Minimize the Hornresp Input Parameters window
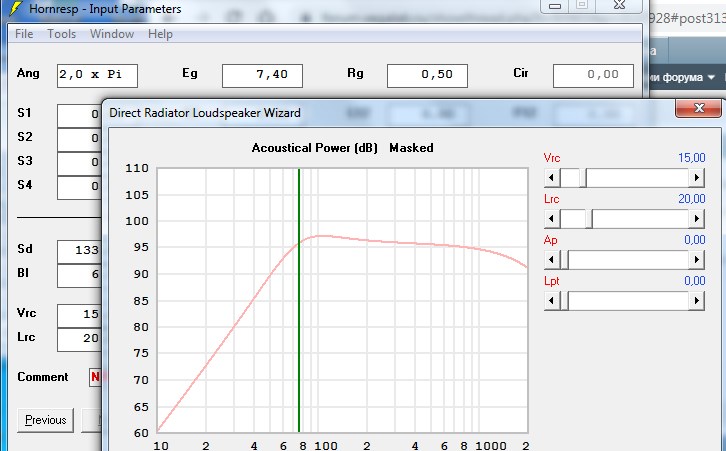726x451 pixels. [x=555, y=6]
